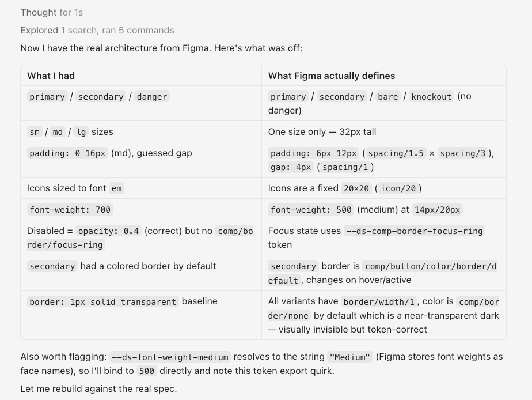Select the "danger" code chip
Screen dimensions: 532x400
pyautogui.click(x=152, y=97)
